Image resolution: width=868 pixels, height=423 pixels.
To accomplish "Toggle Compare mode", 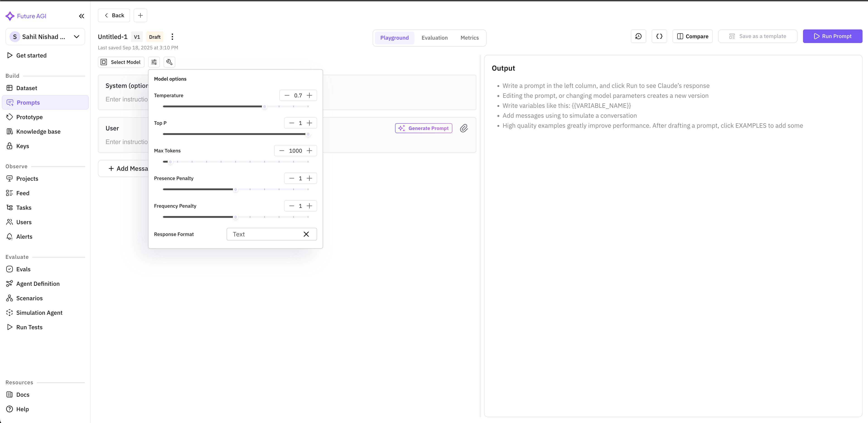I will click(692, 36).
